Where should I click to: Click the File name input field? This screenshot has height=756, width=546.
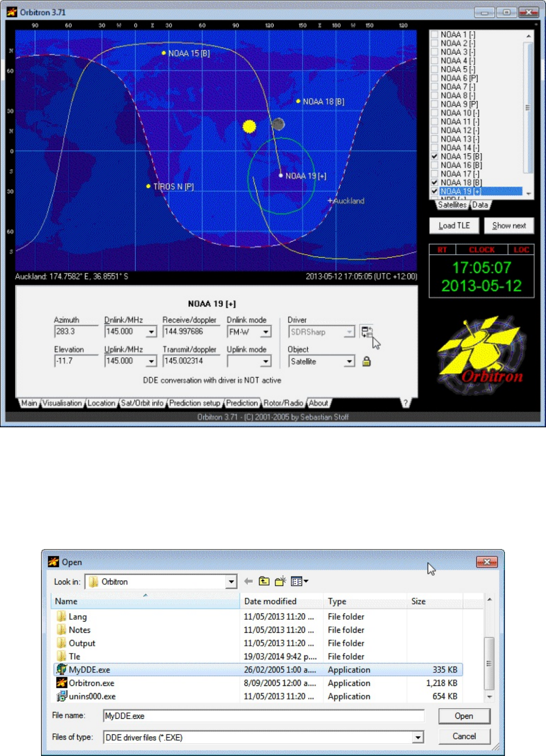[264, 716]
